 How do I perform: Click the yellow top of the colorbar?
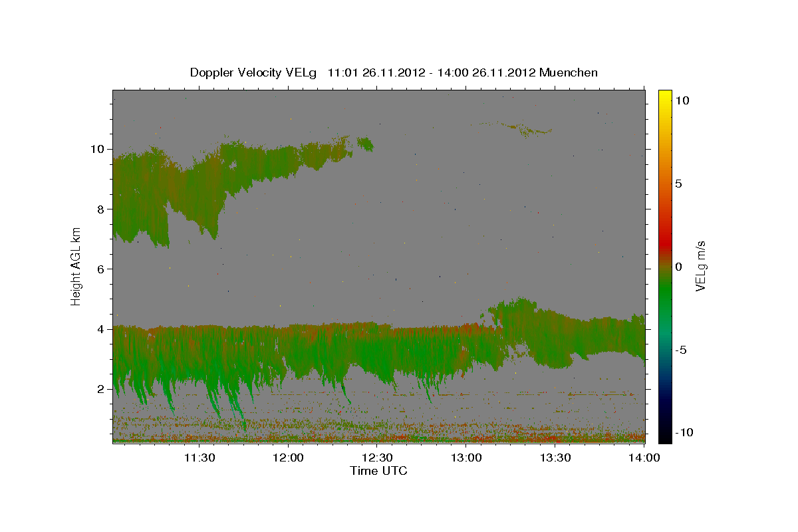pyautogui.click(x=664, y=98)
